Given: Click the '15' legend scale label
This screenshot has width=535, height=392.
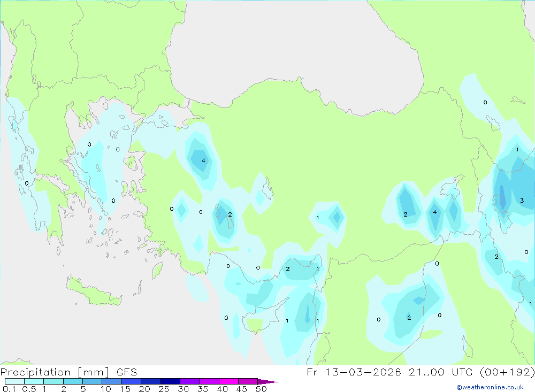Looking at the screenshot, I should click(125, 389).
